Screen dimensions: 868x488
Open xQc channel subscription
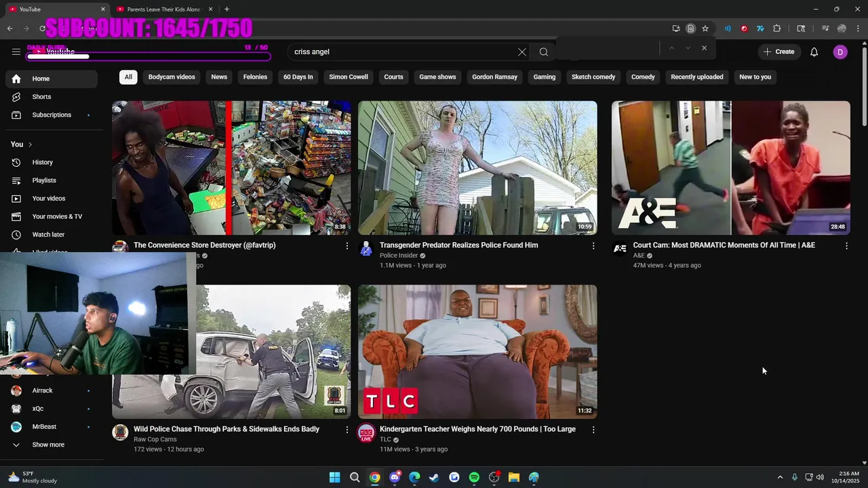point(52,409)
